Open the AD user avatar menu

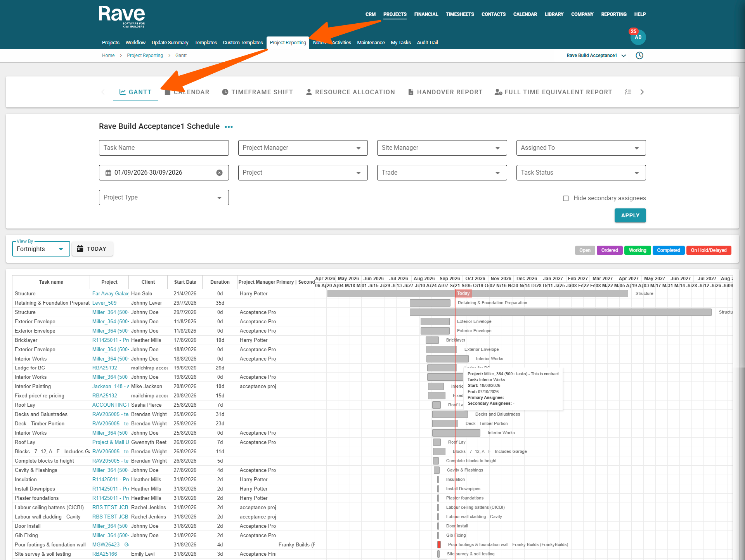[638, 37]
